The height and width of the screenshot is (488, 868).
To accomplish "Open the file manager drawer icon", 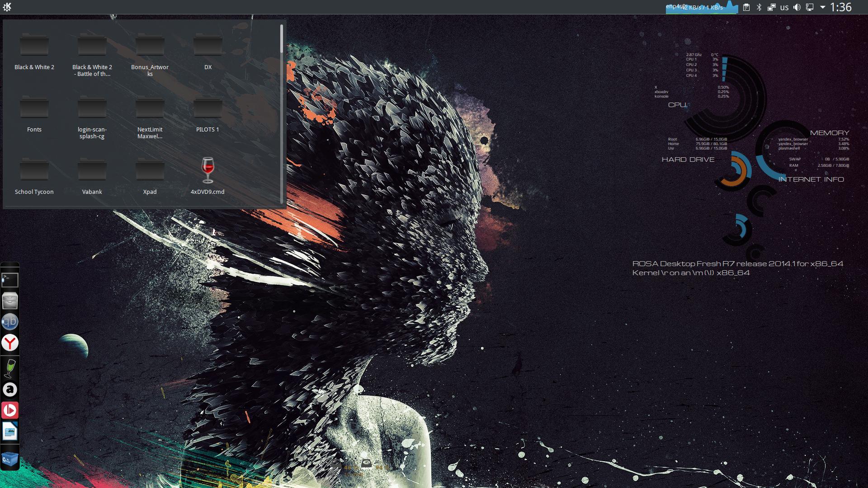I will point(9,300).
